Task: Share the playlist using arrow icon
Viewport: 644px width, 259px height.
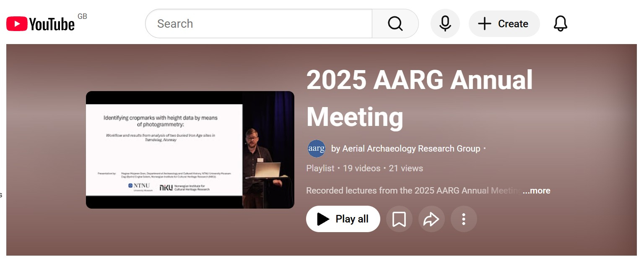Action: click(431, 219)
